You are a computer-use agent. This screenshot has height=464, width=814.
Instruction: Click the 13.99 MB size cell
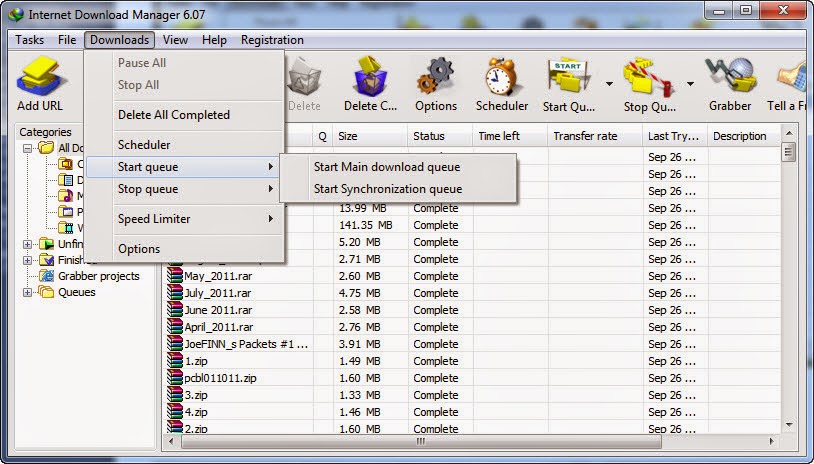(x=371, y=208)
